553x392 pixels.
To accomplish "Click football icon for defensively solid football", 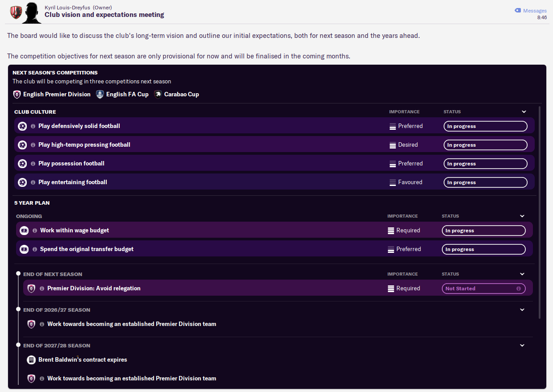I will click(22, 126).
